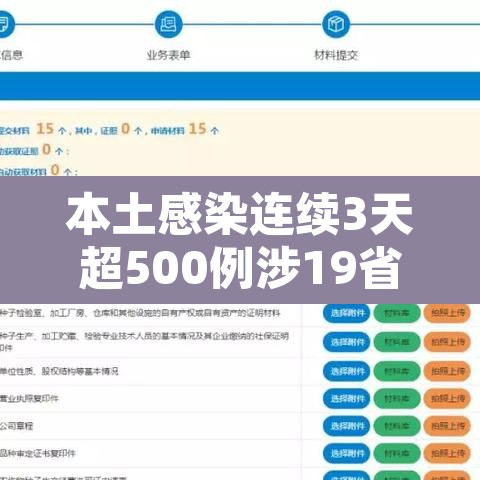This screenshot has height=480, width=480.
Task: Open 材料库 for 专业技术人员 社保证明 row
Action: [397, 342]
